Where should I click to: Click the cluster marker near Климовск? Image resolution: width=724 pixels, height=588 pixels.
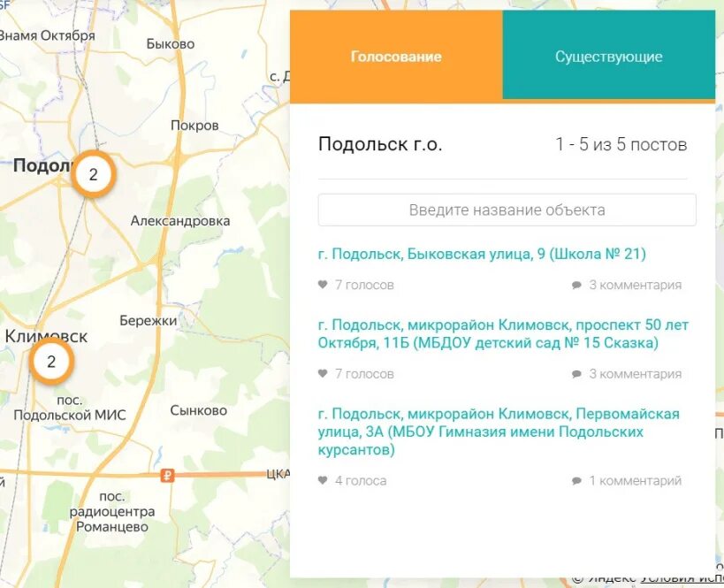[50, 361]
